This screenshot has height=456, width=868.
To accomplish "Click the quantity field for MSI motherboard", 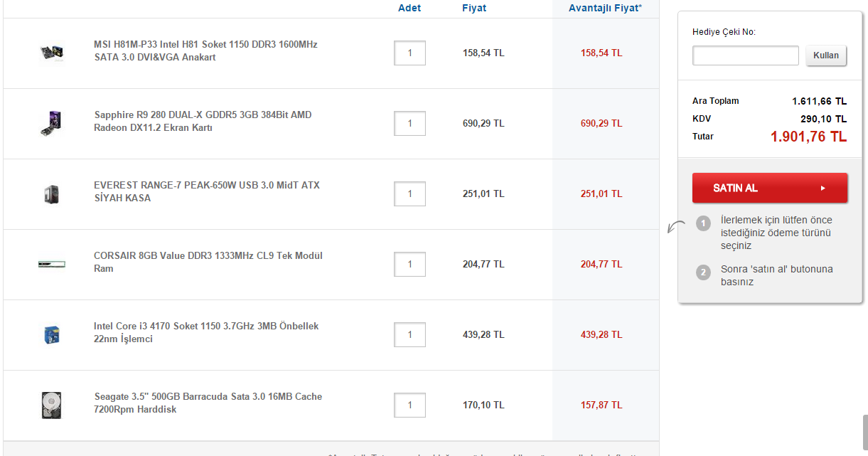I will click(x=410, y=53).
